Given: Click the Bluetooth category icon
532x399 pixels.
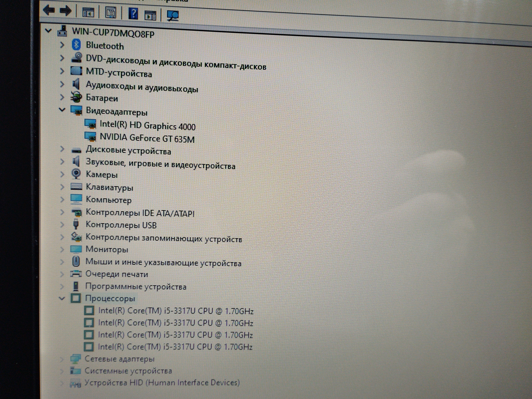Looking at the screenshot, I should (76, 45).
